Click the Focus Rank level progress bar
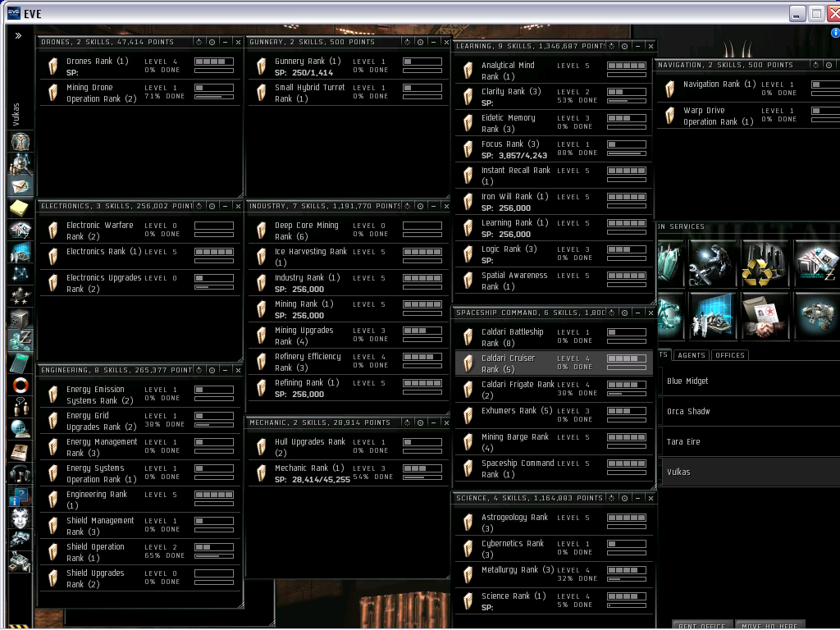The height and width of the screenshot is (630, 840). (x=626, y=144)
